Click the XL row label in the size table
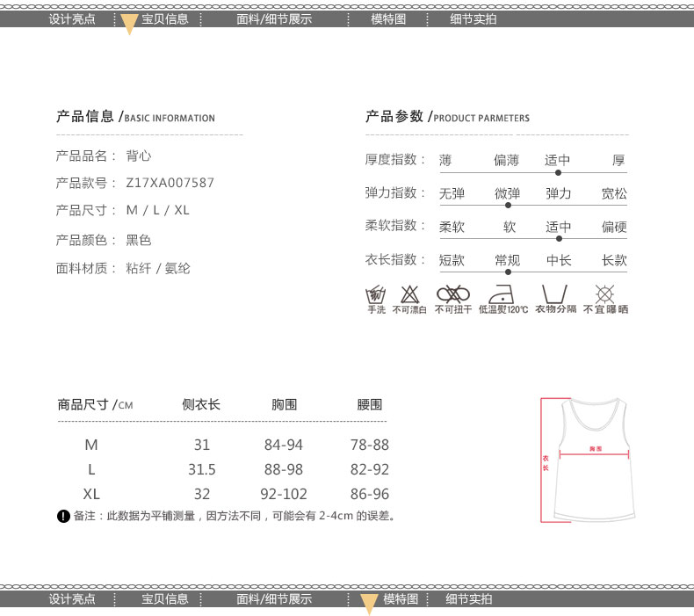Screen dimensions: 694x616 click(x=91, y=494)
